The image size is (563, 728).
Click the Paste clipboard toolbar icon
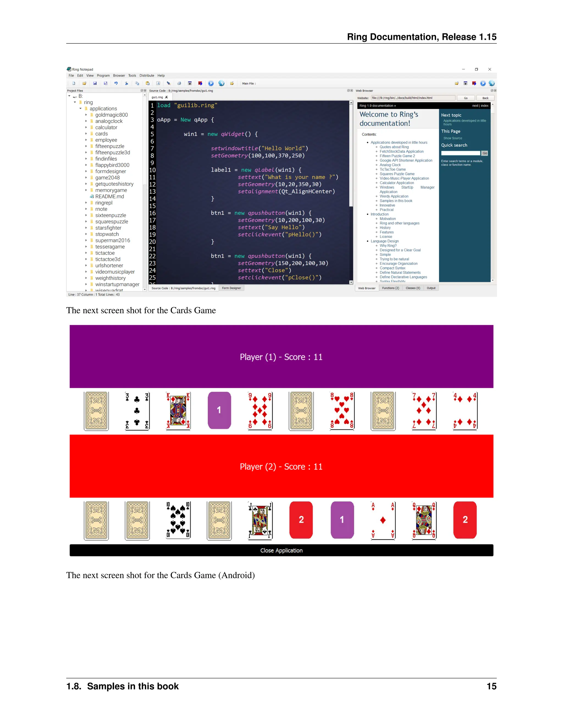pos(147,83)
